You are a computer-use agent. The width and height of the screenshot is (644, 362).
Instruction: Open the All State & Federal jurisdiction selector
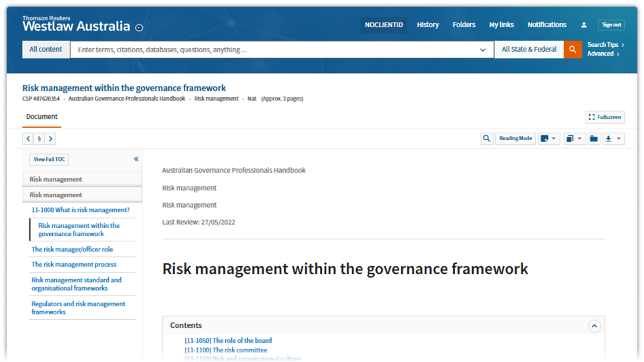point(529,49)
